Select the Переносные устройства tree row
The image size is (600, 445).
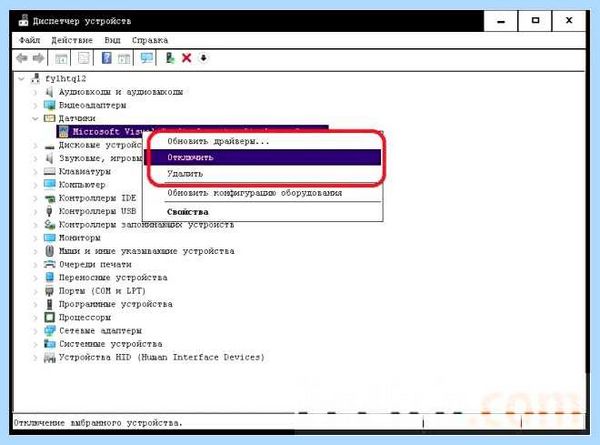pyautogui.click(x=106, y=277)
